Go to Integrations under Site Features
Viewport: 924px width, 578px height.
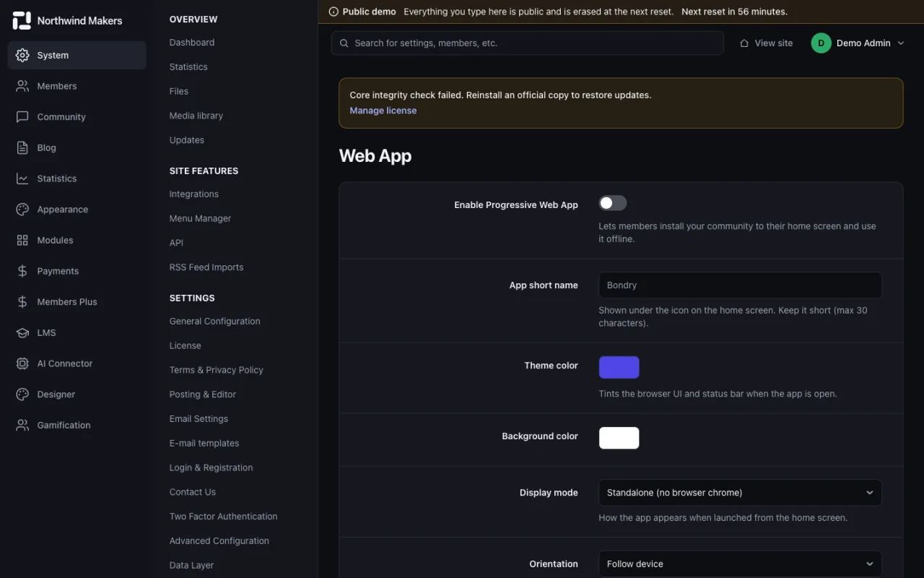194,194
